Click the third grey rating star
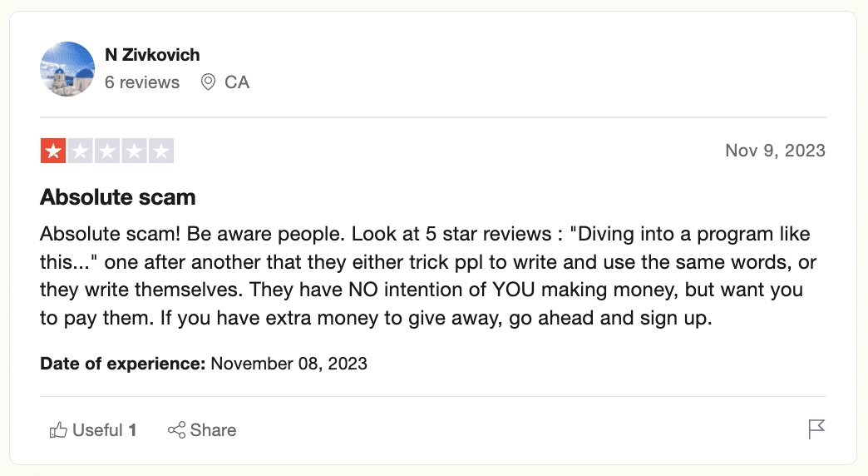The height and width of the screenshot is (476, 868). pyautogui.click(x=107, y=151)
